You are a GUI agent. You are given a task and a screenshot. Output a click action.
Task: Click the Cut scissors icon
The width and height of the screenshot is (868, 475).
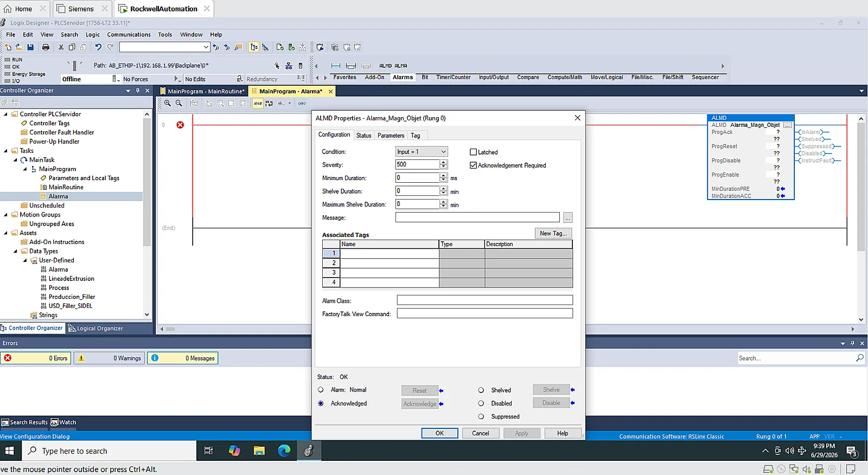(61, 47)
